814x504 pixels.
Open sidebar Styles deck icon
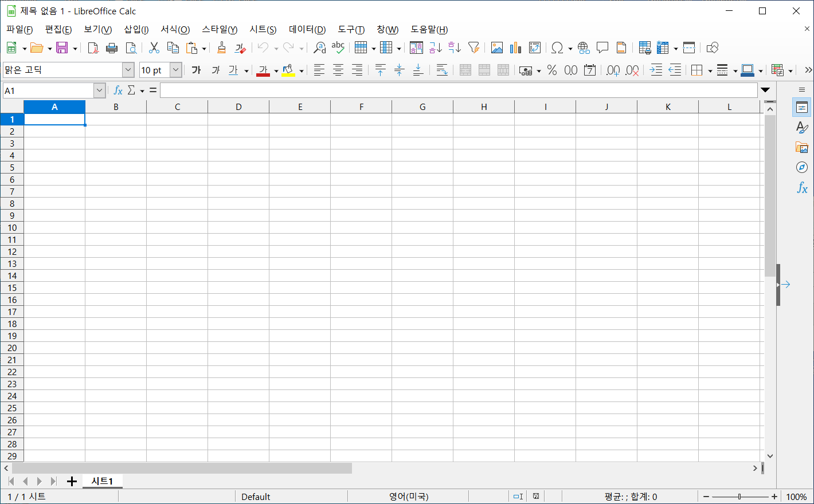(802, 128)
